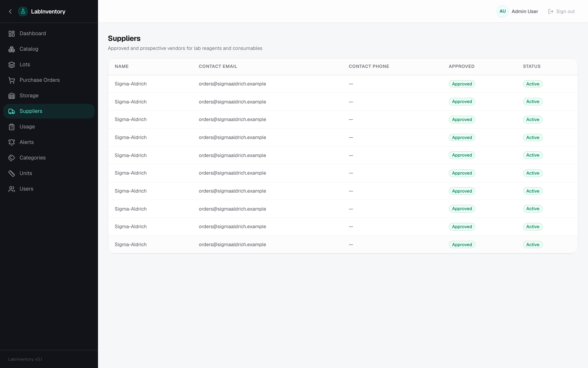The image size is (588, 368).
Task: Collapse sidebar with back chevron
Action: 10,11
